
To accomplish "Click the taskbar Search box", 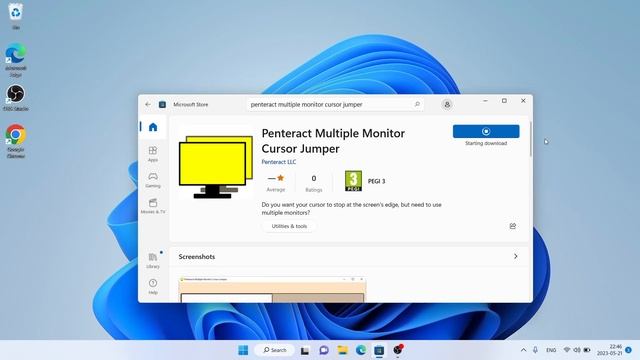I will click(x=274, y=350).
